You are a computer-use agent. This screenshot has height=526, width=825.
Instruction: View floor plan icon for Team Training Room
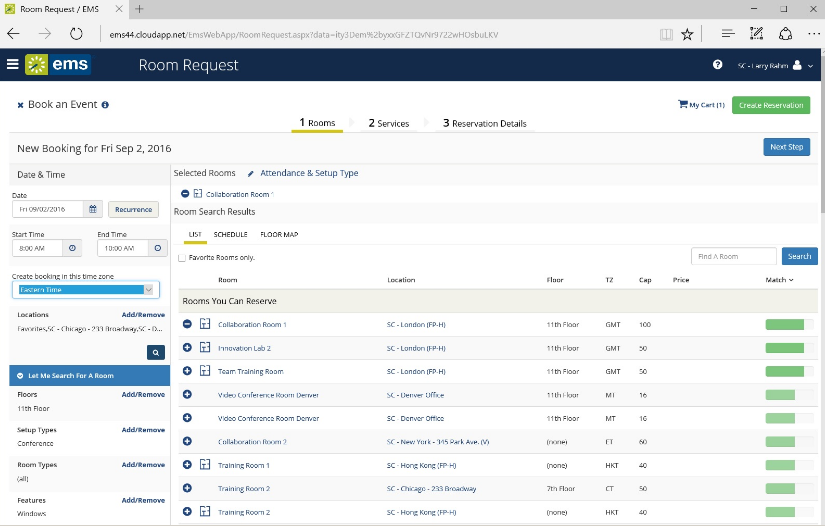coord(205,371)
